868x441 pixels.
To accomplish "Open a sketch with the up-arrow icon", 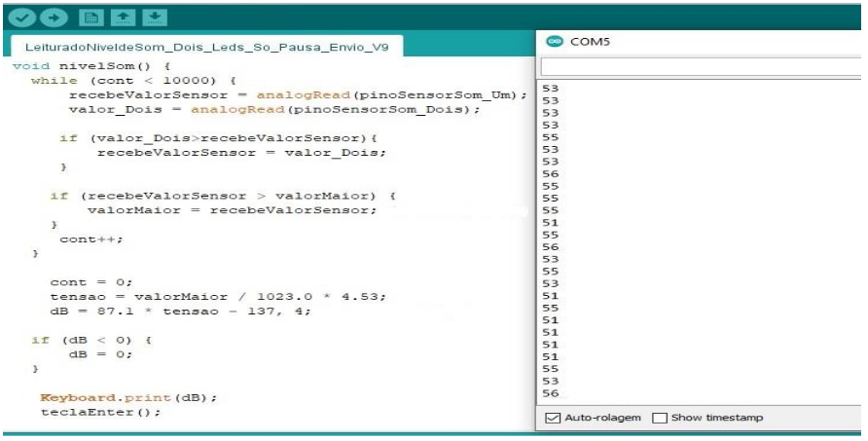I will pos(123,18).
